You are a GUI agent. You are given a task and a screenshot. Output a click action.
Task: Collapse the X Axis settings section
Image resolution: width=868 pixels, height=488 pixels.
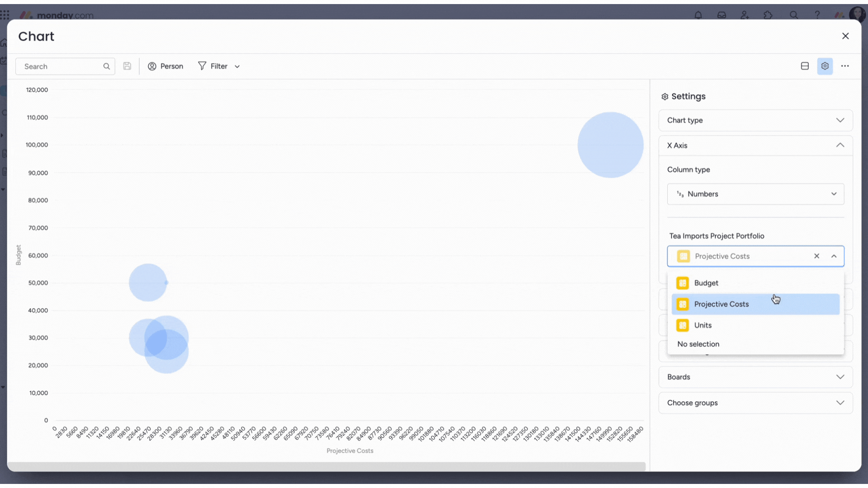point(840,145)
